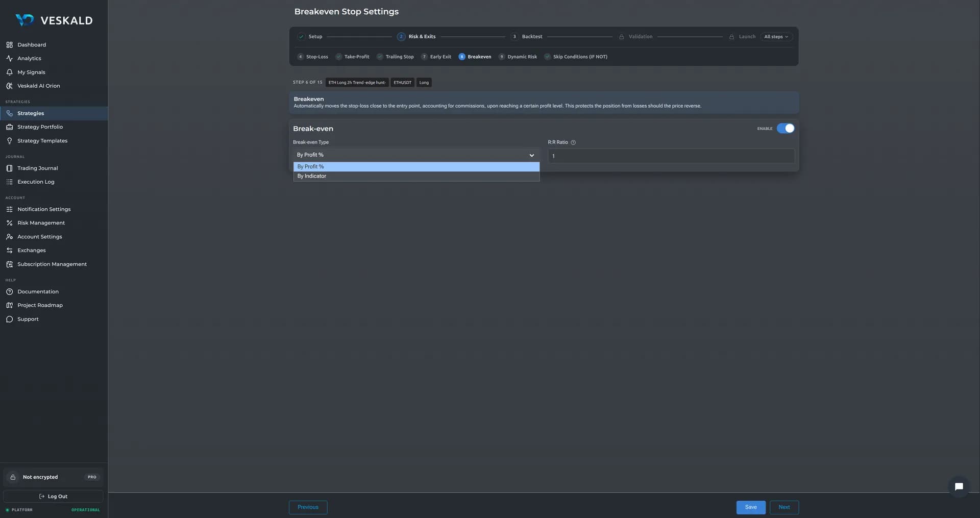Expand the All steps dropdown
The height and width of the screenshot is (518, 980).
pyautogui.click(x=776, y=37)
